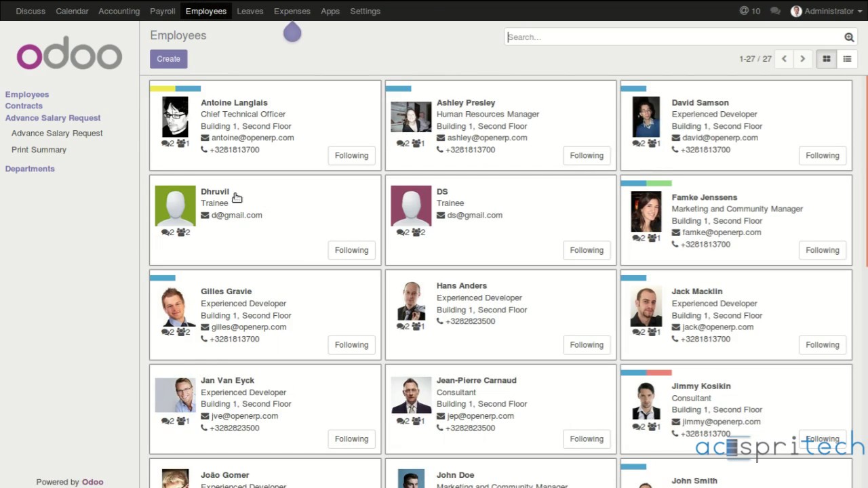This screenshot has width=868, height=488.
Task: Switch to list view icon
Action: (847, 59)
